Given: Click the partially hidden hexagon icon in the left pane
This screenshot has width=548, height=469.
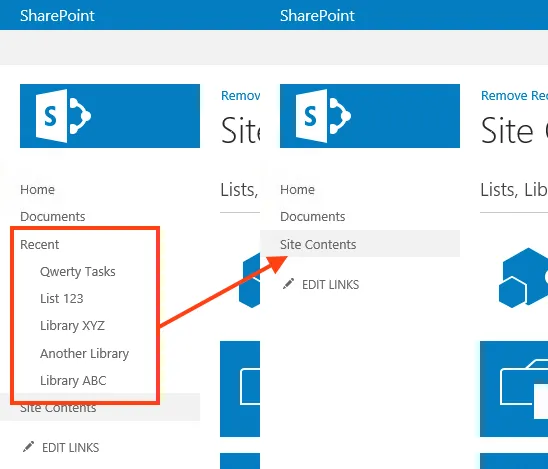Looking at the screenshot, I should [250, 280].
